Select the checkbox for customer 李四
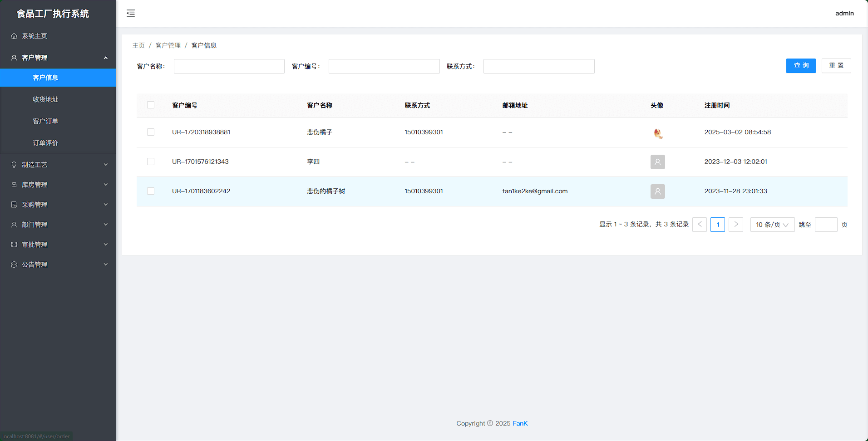 (151, 162)
